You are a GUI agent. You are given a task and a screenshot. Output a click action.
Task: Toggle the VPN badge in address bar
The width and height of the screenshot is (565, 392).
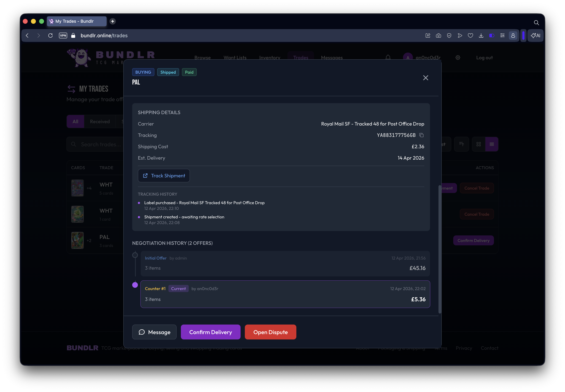(x=63, y=36)
